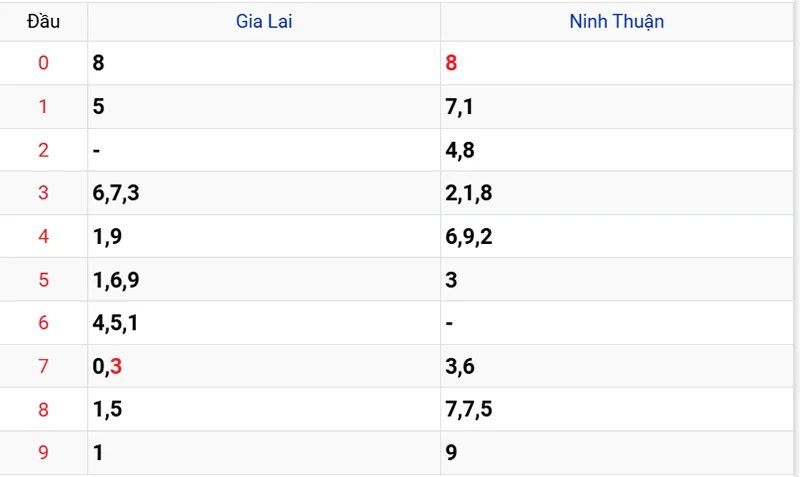Select Gia Lai value 4,5,1
The image size is (800, 477).
pos(115,323)
